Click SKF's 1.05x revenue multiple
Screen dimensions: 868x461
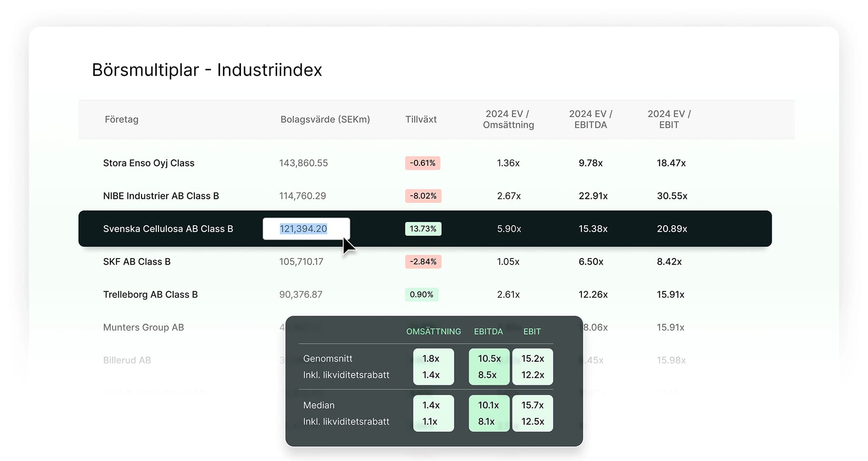pos(508,262)
